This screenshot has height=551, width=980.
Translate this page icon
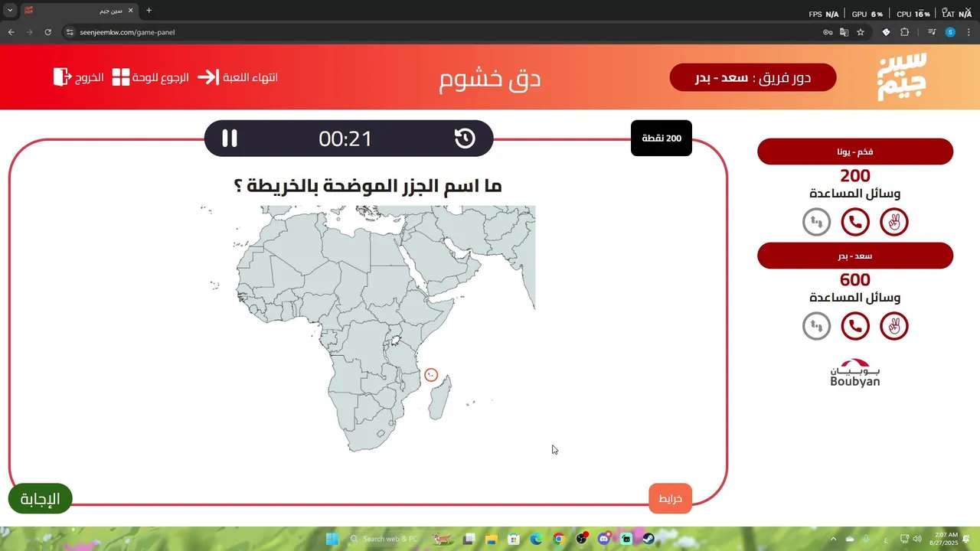844,32
